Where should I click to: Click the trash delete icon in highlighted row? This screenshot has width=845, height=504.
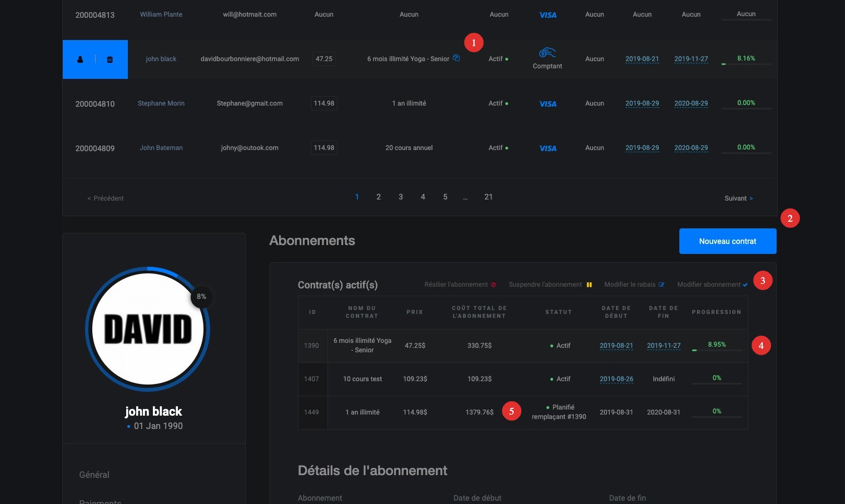(x=110, y=59)
